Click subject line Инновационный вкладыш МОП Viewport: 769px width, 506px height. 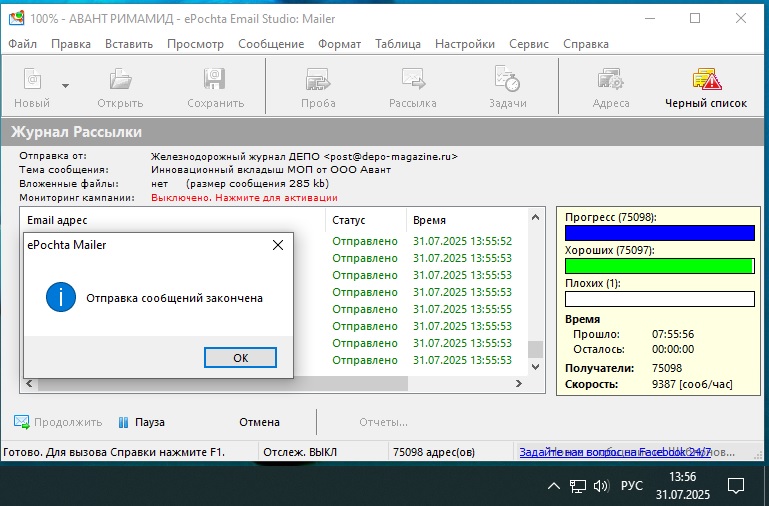(271, 170)
